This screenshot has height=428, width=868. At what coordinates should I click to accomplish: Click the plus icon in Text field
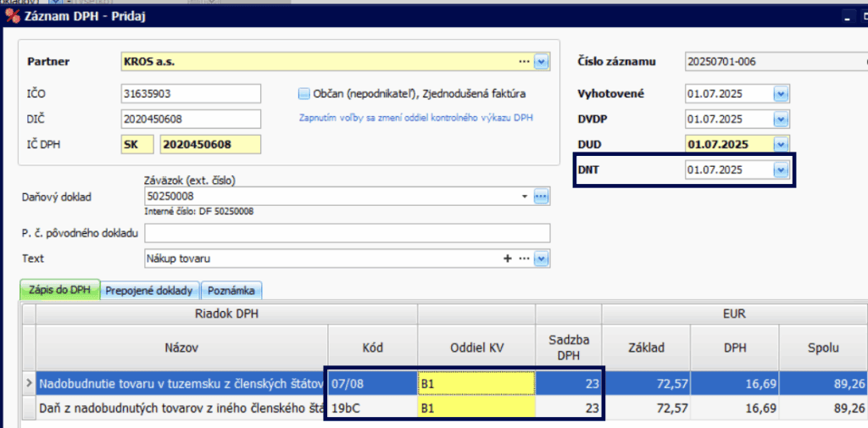[509, 258]
